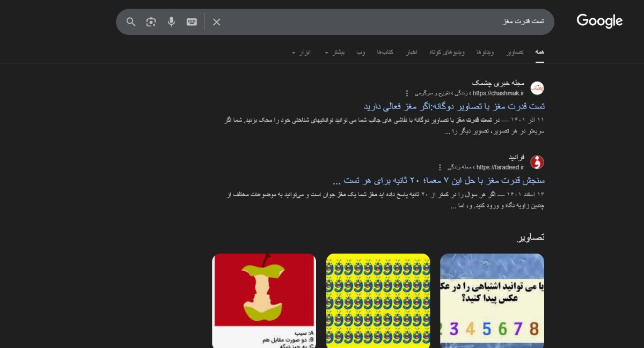Click the faradeed site favicon
This screenshot has height=348, width=644.
click(537, 162)
